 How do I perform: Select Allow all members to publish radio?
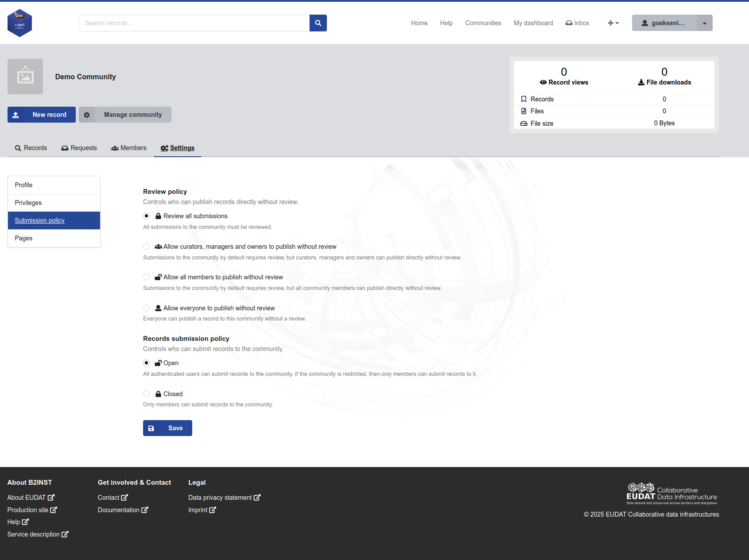[146, 277]
